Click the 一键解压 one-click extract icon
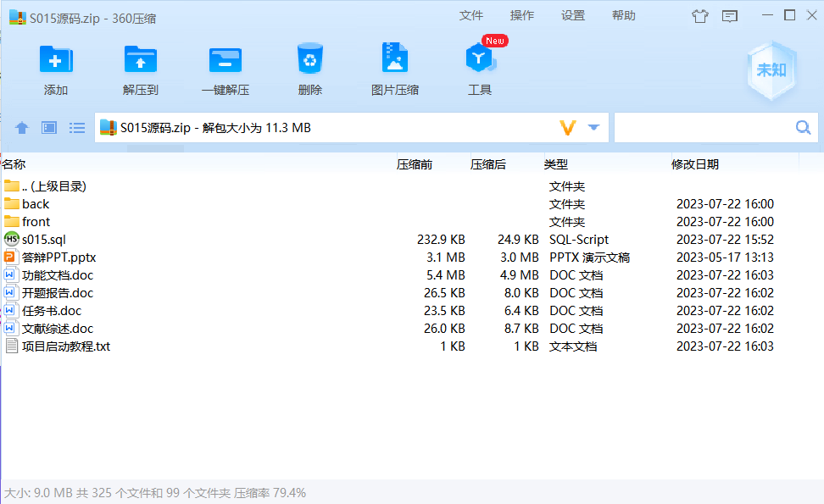Viewport: 824px width, 504px height. [225, 59]
